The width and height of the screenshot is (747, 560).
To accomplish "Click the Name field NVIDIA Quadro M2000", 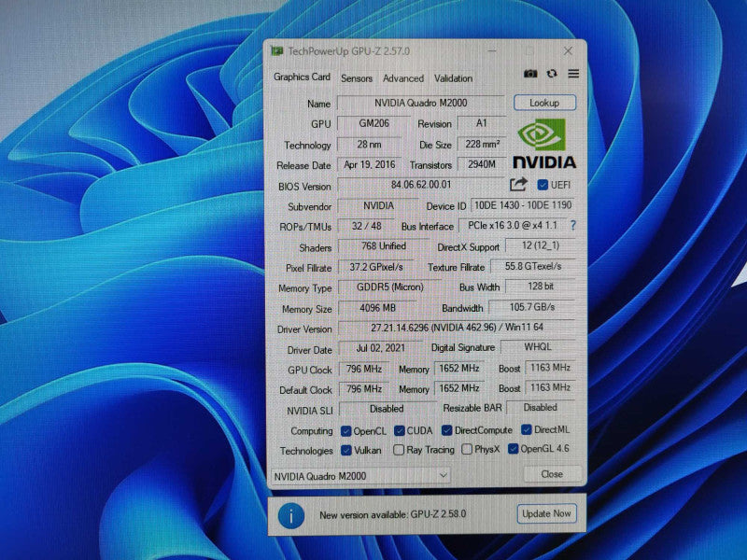I will pos(421,103).
